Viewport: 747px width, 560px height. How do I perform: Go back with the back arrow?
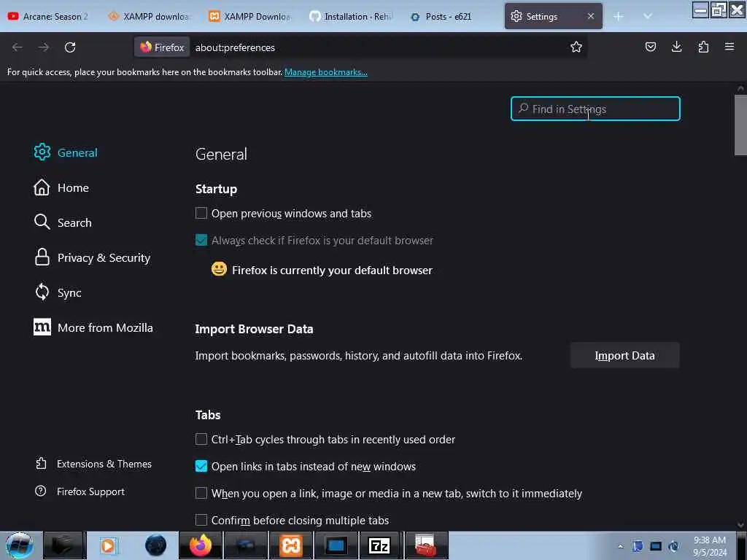(x=18, y=47)
